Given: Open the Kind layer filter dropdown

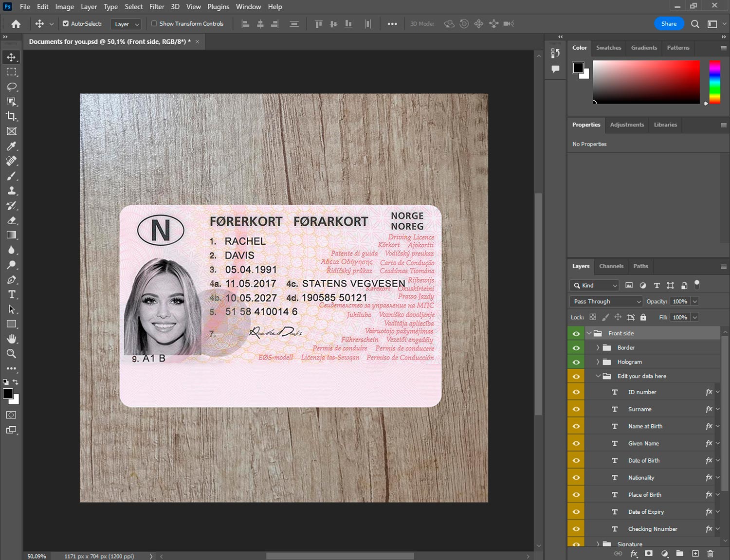Looking at the screenshot, I should pyautogui.click(x=594, y=286).
